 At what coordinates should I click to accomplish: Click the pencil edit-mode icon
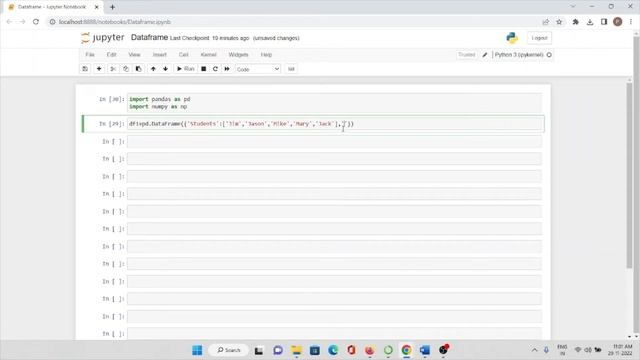pyautogui.click(x=485, y=55)
